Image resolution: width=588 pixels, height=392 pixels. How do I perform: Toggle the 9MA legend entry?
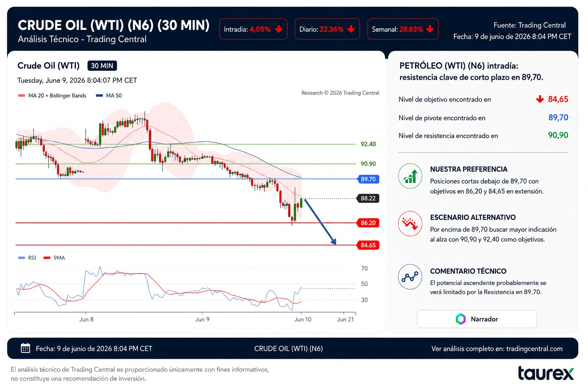coord(54,258)
